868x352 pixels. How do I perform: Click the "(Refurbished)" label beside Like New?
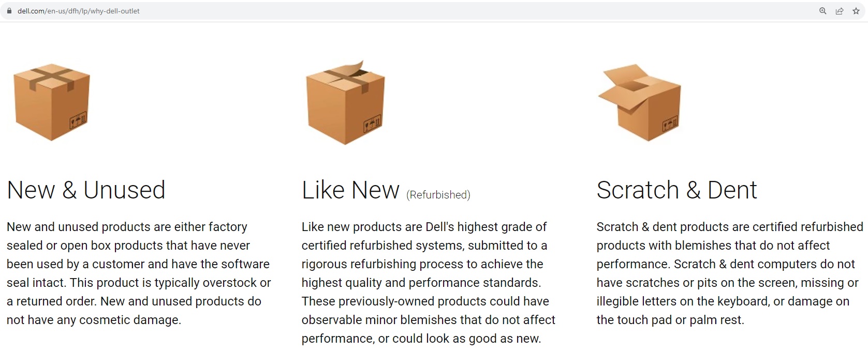click(438, 195)
